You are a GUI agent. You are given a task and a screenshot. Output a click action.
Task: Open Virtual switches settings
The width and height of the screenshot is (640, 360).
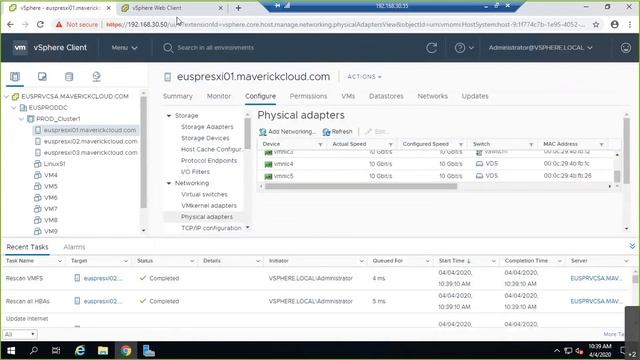204,195
